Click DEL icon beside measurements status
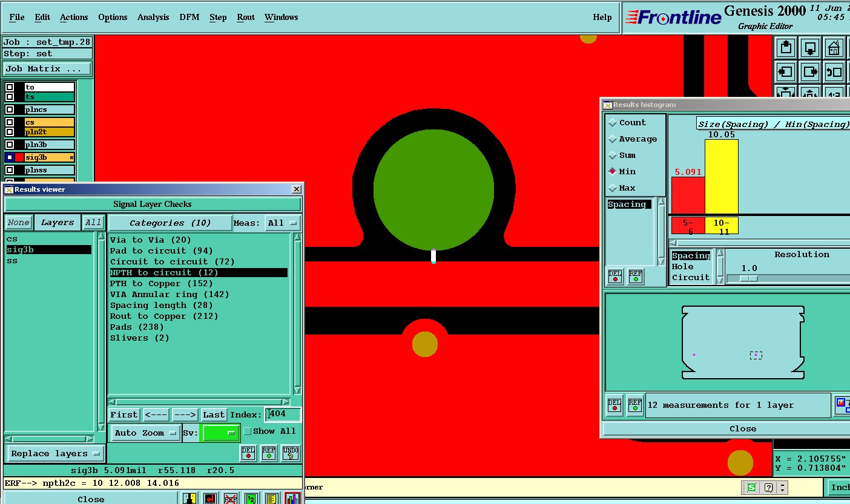The height and width of the screenshot is (504, 850). (614, 405)
